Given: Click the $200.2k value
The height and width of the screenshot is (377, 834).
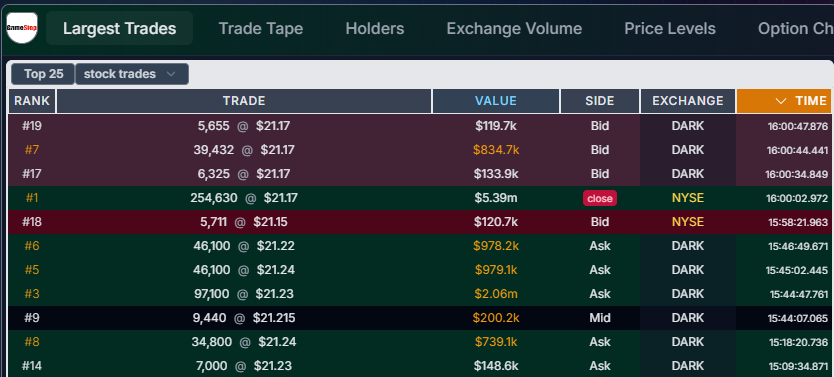Looking at the screenshot, I should click(x=496, y=318).
